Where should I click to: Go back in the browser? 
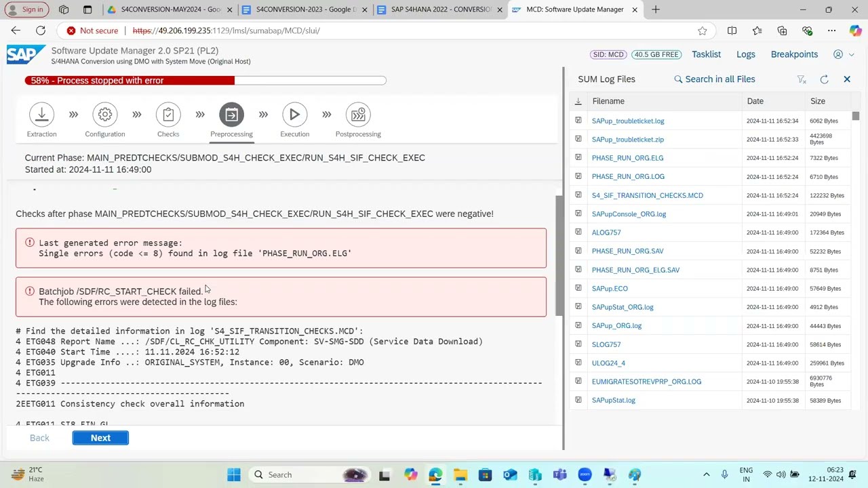click(x=16, y=30)
